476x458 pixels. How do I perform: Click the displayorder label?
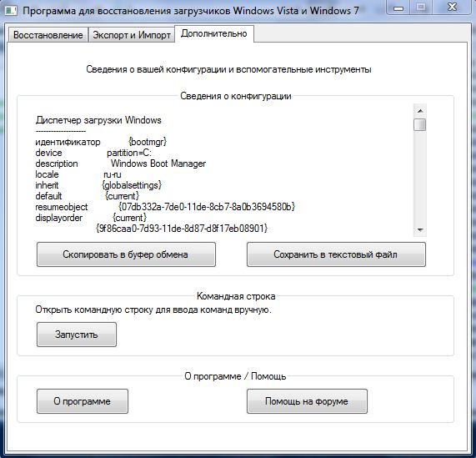(59, 218)
